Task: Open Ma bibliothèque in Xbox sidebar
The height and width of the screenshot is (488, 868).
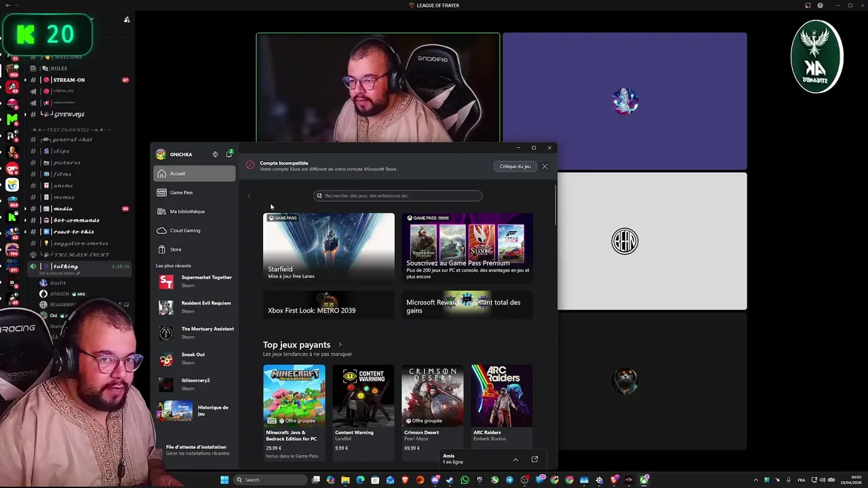Action: 195,211
